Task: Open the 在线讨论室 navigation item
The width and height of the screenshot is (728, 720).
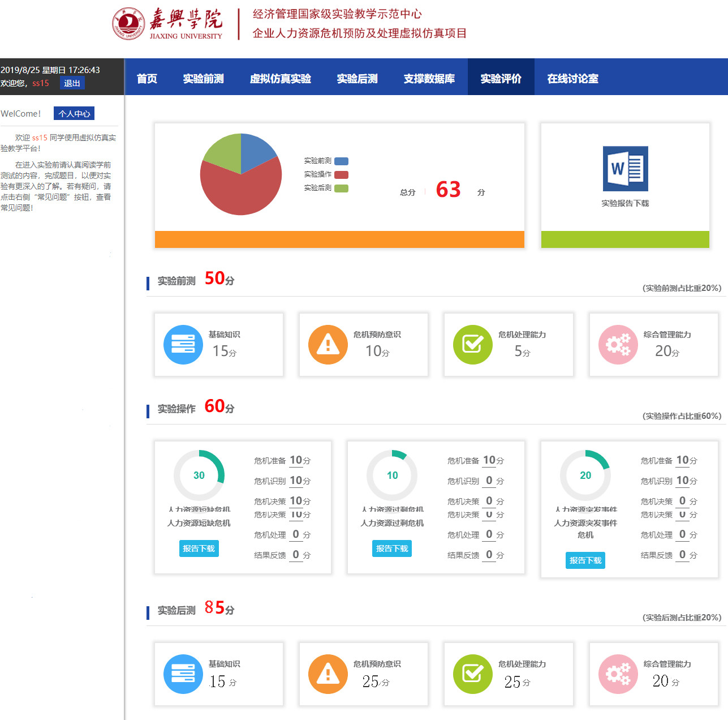Action: pyautogui.click(x=572, y=79)
